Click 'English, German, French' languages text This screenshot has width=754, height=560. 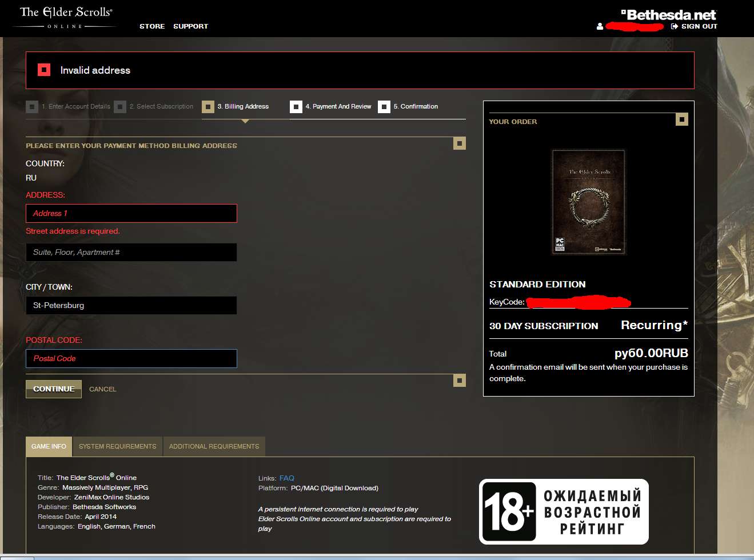[117, 526]
